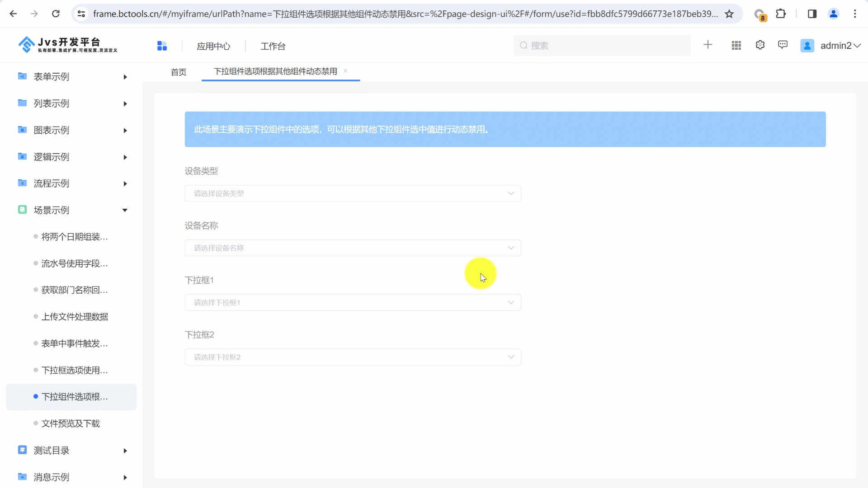This screenshot has height=488, width=868.
Task: Open browser extensions puzzle icon
Action: click(x=781, y=14)
